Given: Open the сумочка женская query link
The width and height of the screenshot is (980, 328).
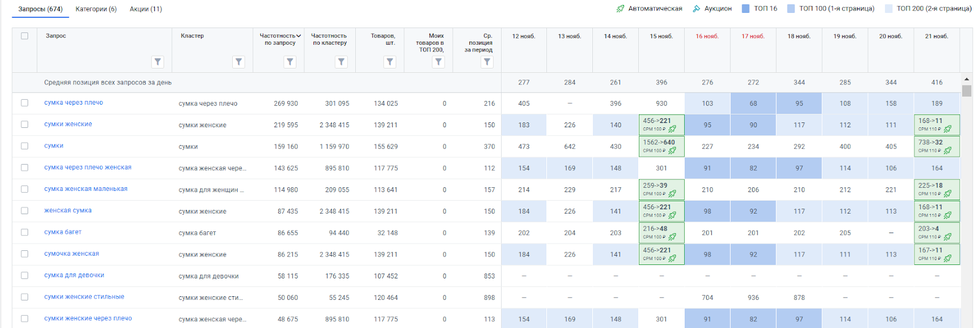Looking at the screenshot, I should tap(72, 253).
